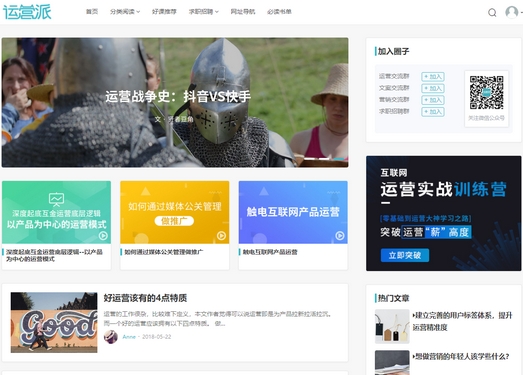Open link 深度起底互金运营底层逻辑
This screenshot has height=375, width=523.
point(54,255)
